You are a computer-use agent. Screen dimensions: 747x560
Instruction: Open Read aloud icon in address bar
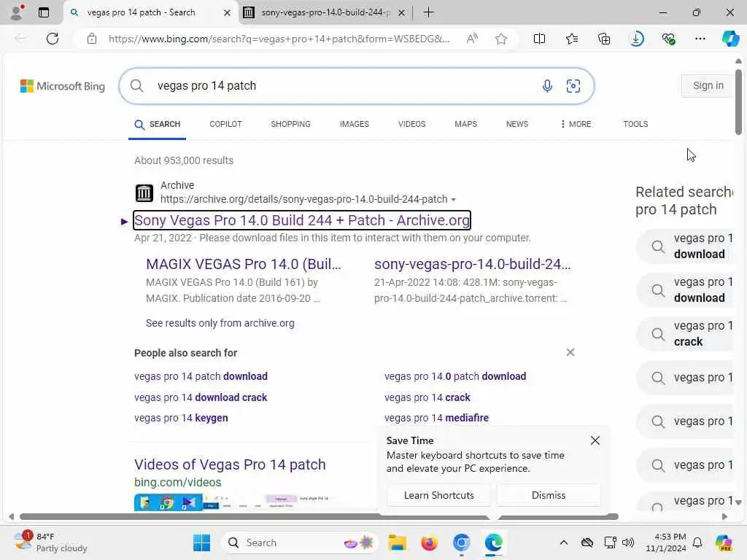(x=472, y=39)
